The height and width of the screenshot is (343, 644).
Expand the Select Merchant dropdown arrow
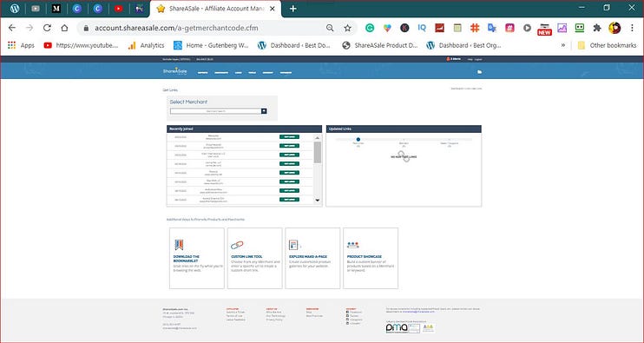click(264, 111)
